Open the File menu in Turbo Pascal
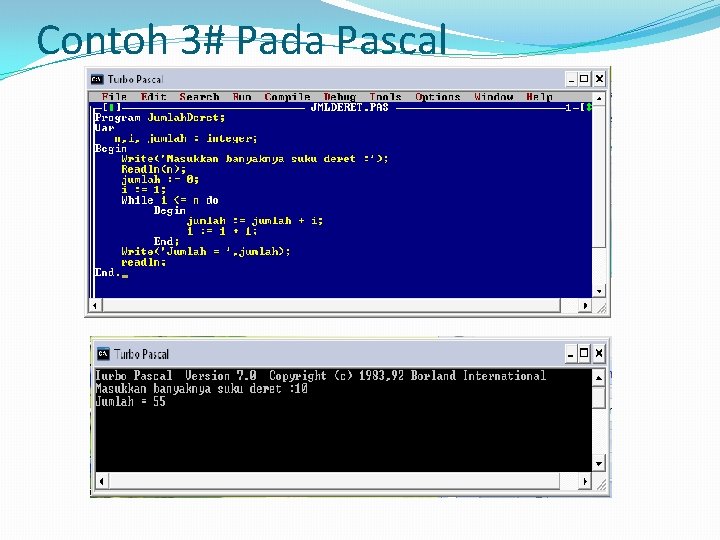This screenshot has width=720, height=540. pyautogui.click(x=114, y=97)
